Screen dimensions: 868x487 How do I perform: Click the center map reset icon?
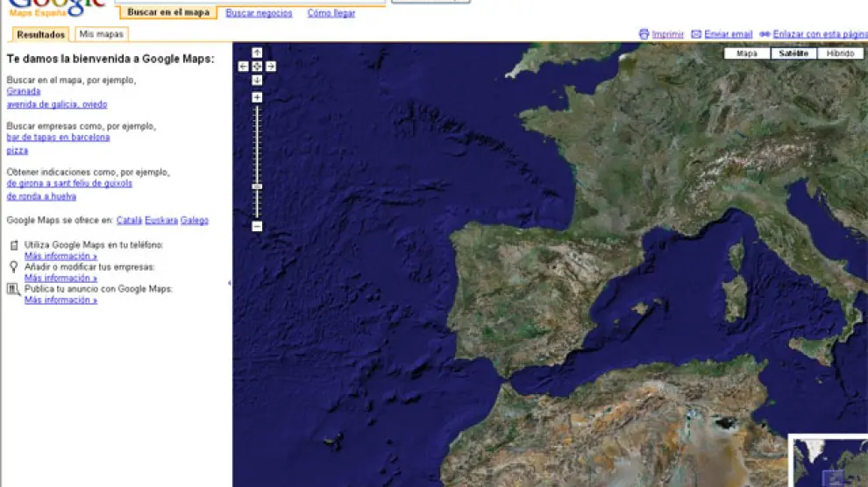point(257,67)
